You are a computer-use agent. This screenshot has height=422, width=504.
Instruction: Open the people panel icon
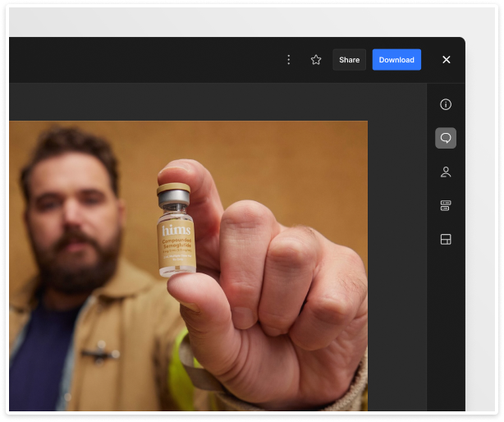pos(445,172)
